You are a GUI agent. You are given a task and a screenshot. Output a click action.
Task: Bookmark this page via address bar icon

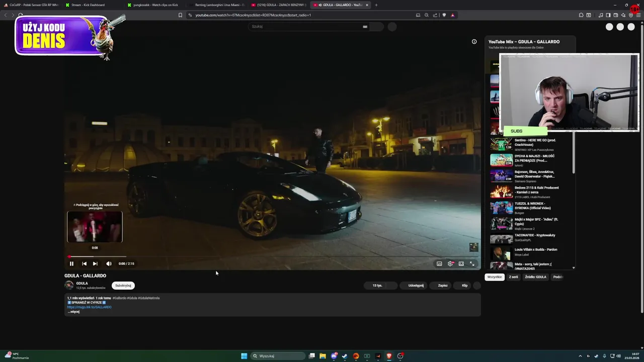(x=180, y=15)
